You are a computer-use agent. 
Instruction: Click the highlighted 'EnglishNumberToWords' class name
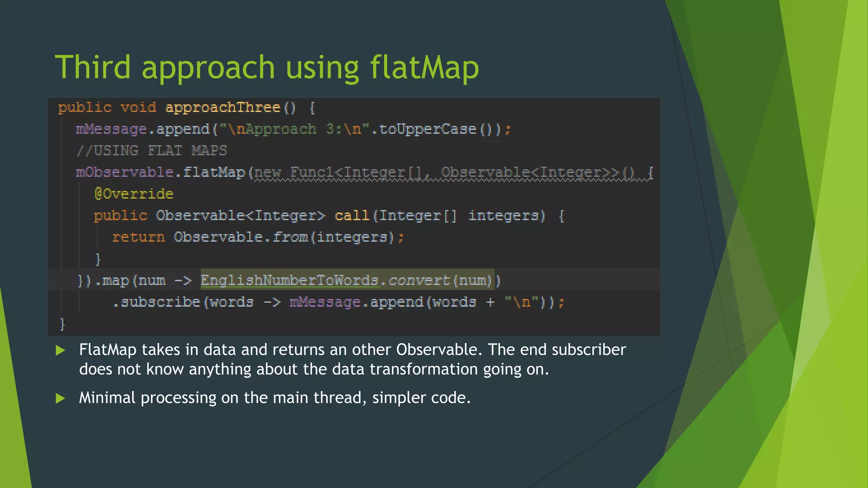click(289, 280)
